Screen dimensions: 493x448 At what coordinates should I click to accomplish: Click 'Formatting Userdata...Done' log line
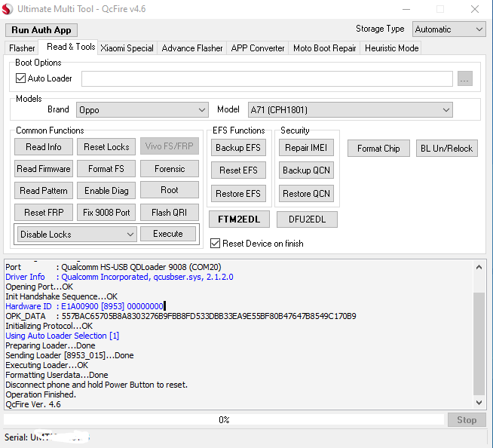click(x=57, y=375)
